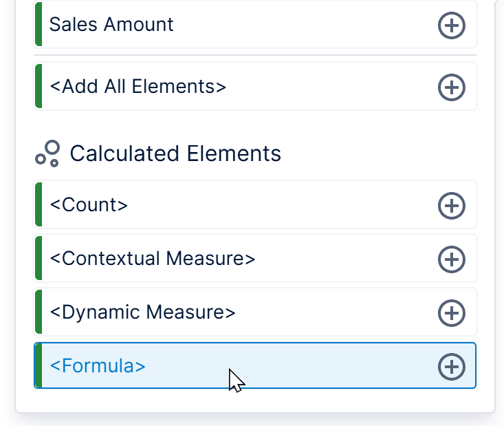The height and width of the screenshot is (426, 504).
Task: Click the Calculated Elements bubbles icon
Action: [48, 153]
